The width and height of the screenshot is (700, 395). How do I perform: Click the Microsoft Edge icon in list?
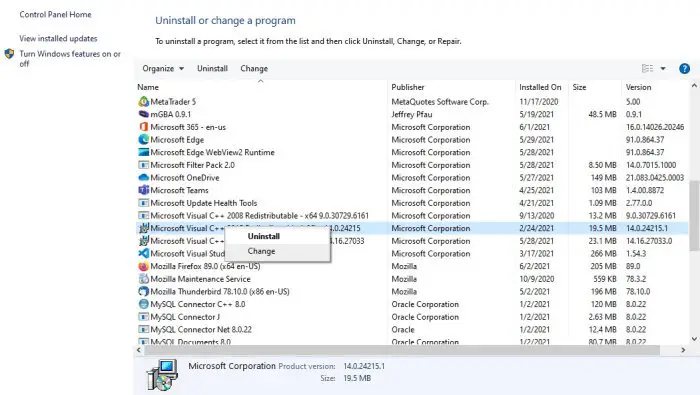click(x=143, y=140)
